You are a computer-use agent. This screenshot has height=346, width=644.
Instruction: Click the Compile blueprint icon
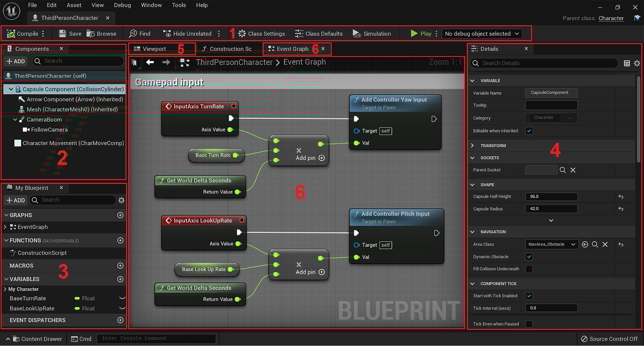pos(11,34)
